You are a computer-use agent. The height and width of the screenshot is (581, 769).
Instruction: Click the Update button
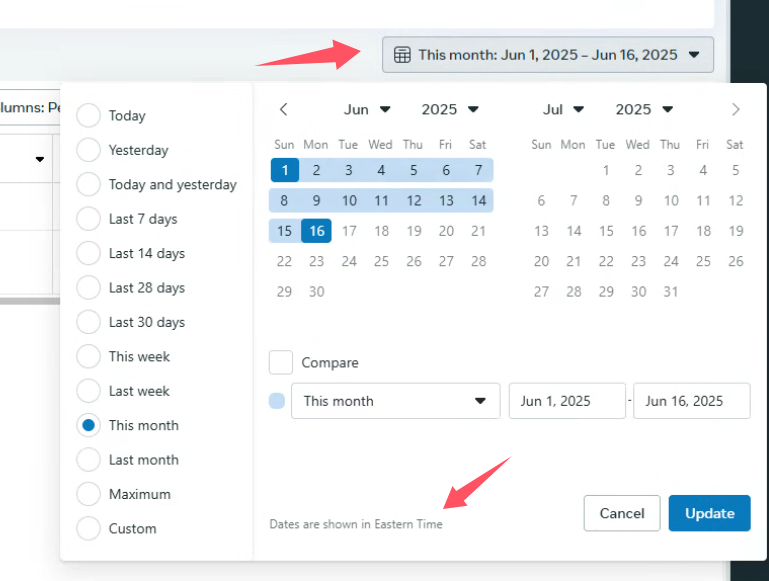709,513
